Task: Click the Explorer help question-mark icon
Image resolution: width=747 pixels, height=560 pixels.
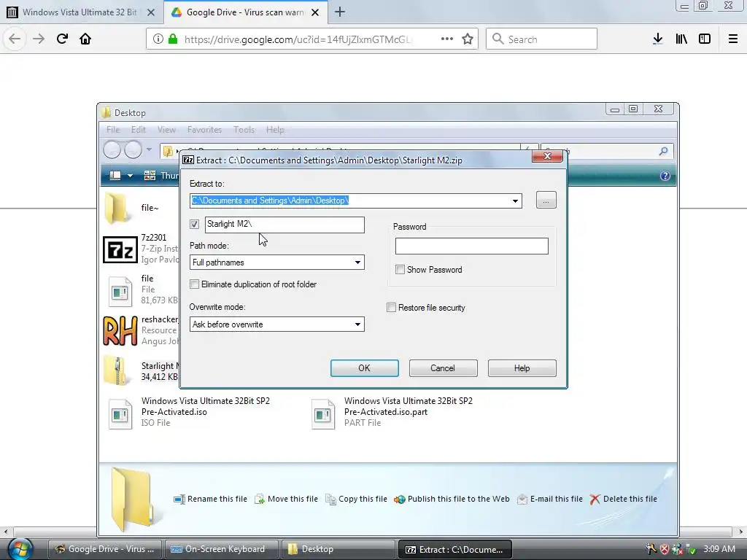Action: click(x=665, y=176)
